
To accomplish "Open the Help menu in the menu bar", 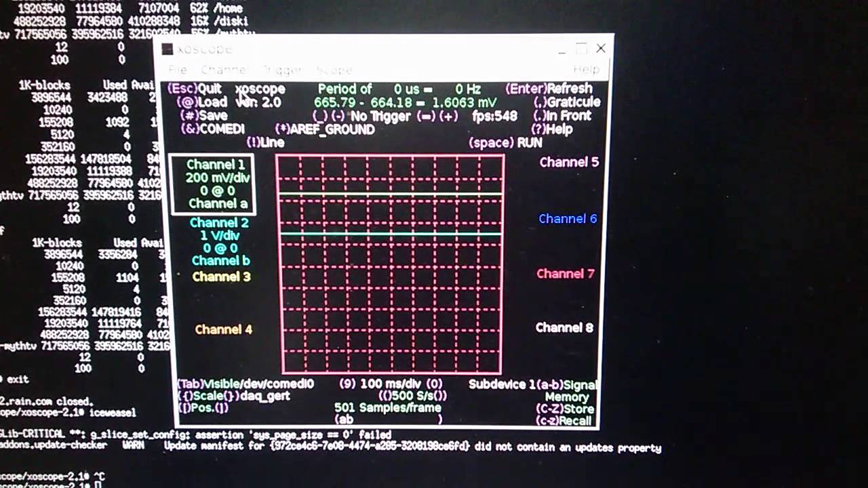I will point(586,69).
